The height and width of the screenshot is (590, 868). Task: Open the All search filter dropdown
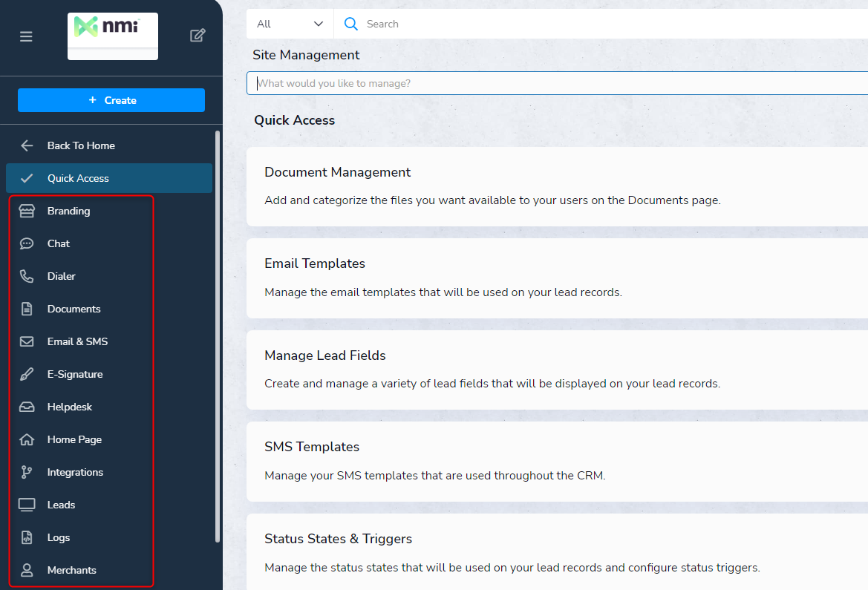point(290,24)
